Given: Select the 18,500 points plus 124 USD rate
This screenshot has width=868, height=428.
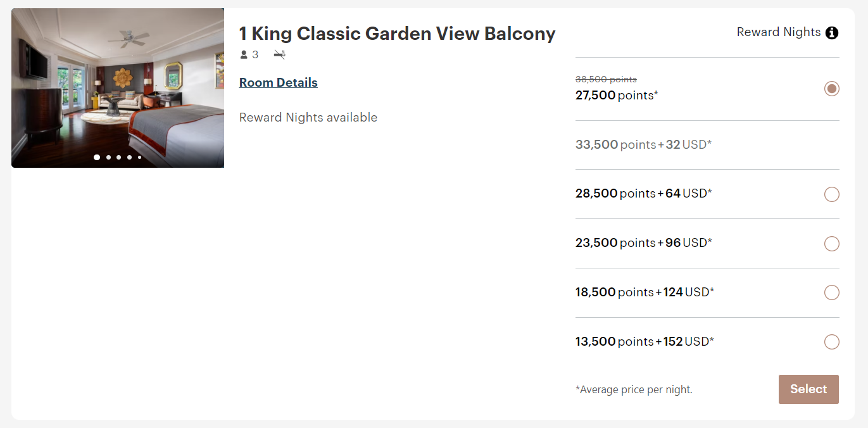Looking at the screenshot, I should tap(832, 293).
